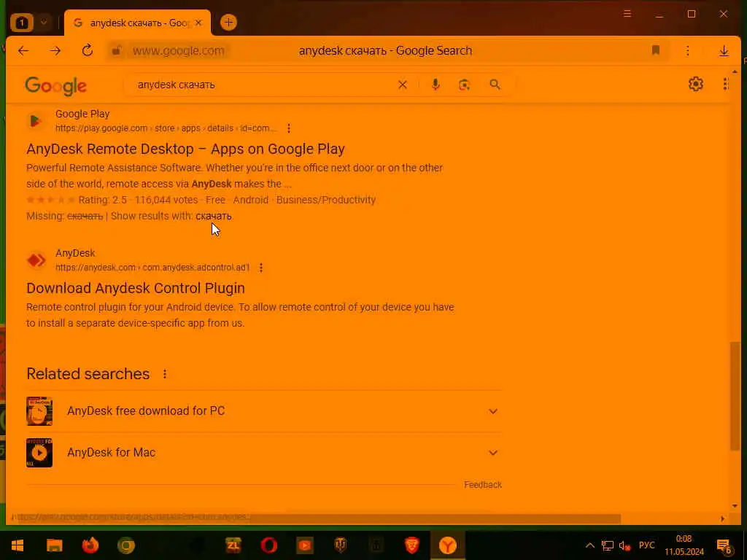
Task: Click AnyDesk for Mac thumbnail
Action: click(x=39, y=452)
